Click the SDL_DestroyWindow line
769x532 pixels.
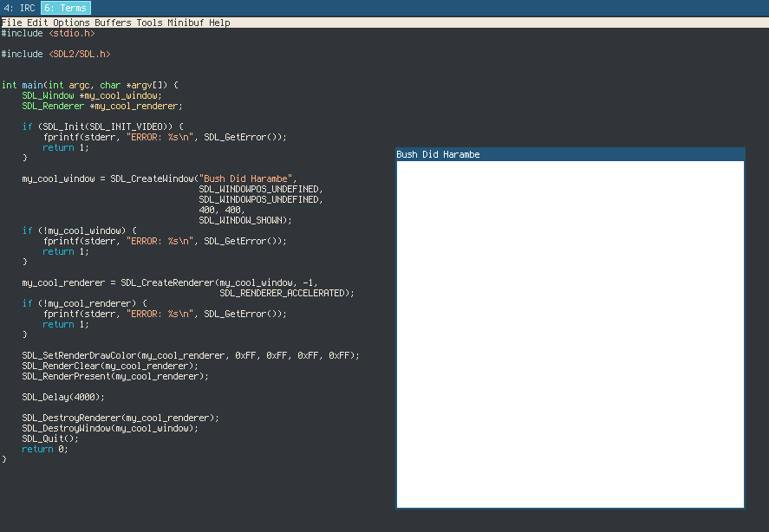(110, 429)
